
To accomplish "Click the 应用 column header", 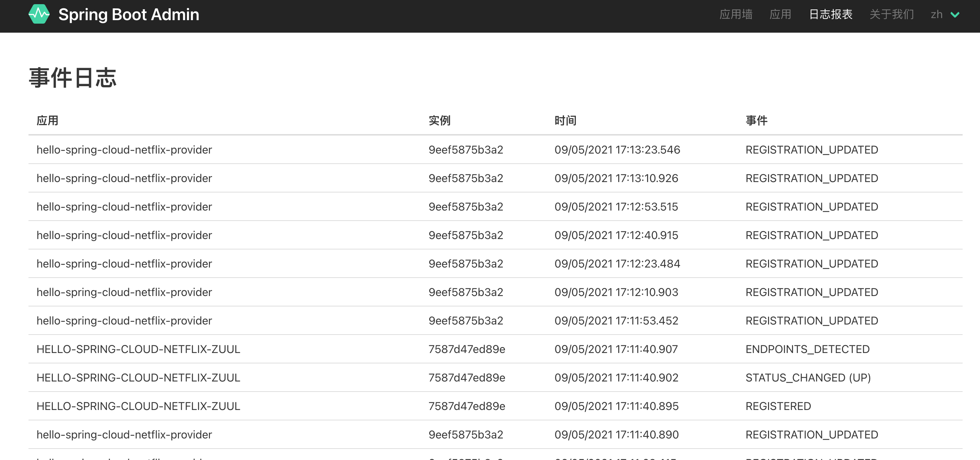I will point(48,121).
